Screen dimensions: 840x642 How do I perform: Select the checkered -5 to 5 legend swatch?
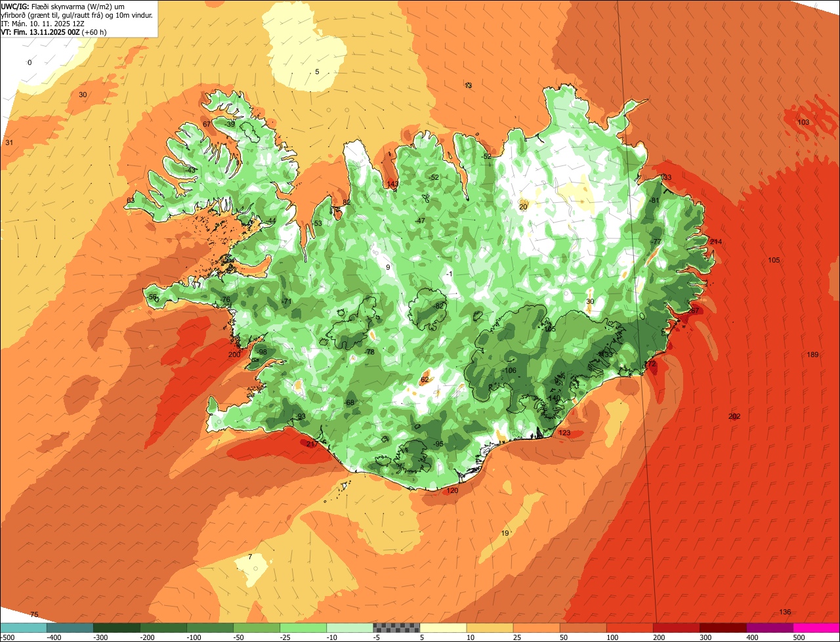click(396, 628)
